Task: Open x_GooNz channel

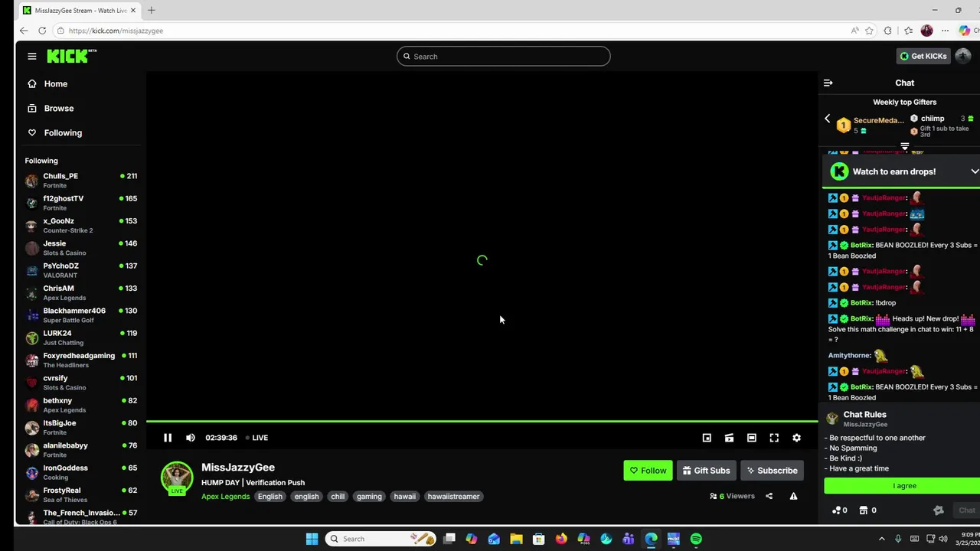Action: coord(80,225)
